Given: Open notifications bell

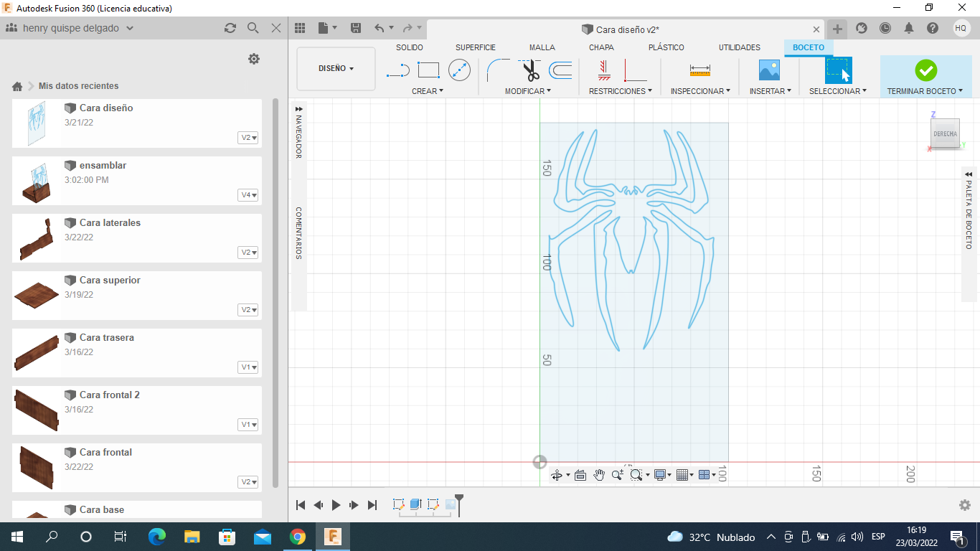Looking at the screenshot, I should [909, 28].
